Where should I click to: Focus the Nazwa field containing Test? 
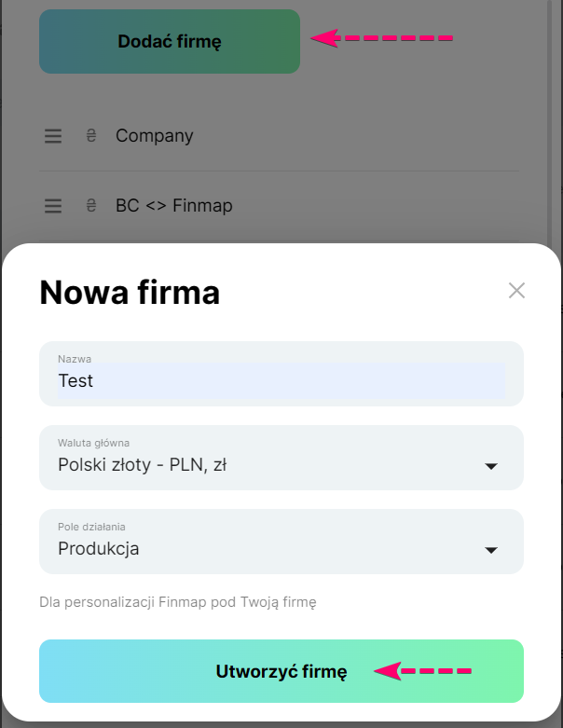tap(280, 380)
